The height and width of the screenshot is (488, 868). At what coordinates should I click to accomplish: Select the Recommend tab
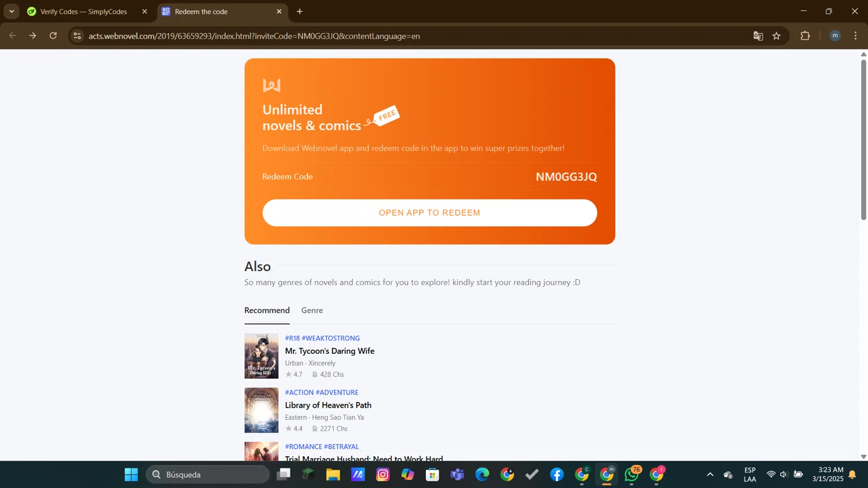[267, 310]
